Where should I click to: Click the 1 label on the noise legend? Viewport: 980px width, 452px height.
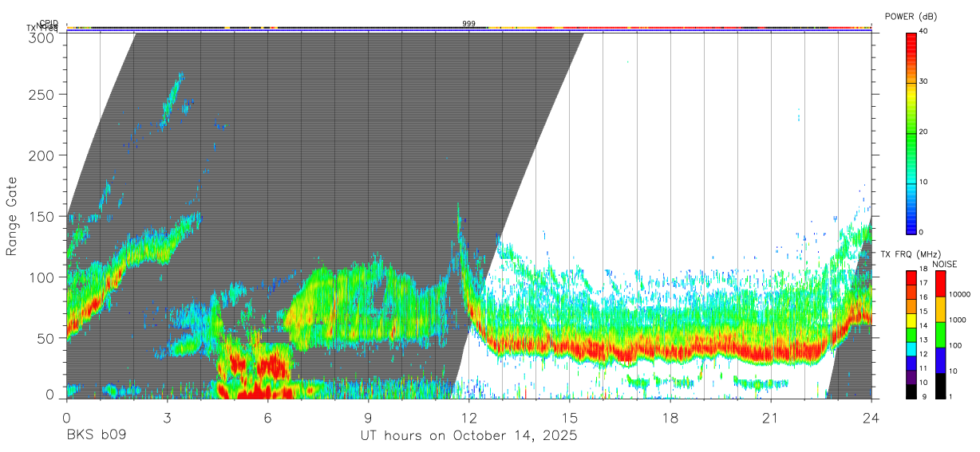(x=950, y=396)
